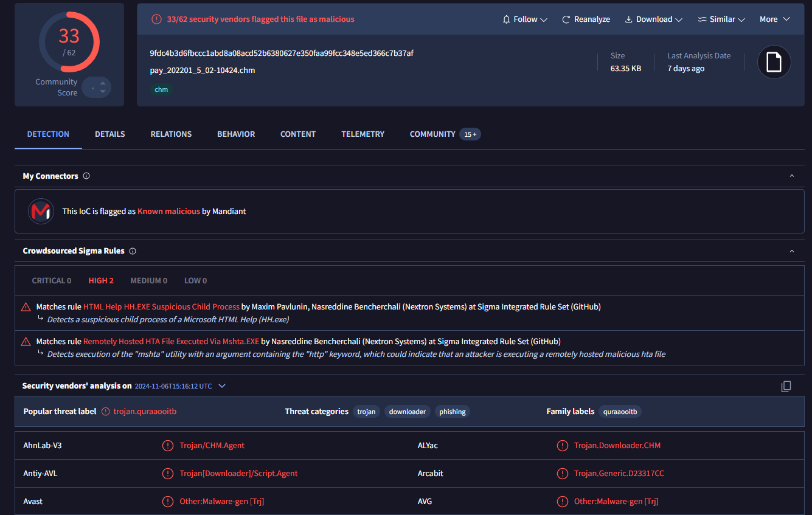Open the CONTENT tab
Screen dimensions: 812x515
point(298,134)
